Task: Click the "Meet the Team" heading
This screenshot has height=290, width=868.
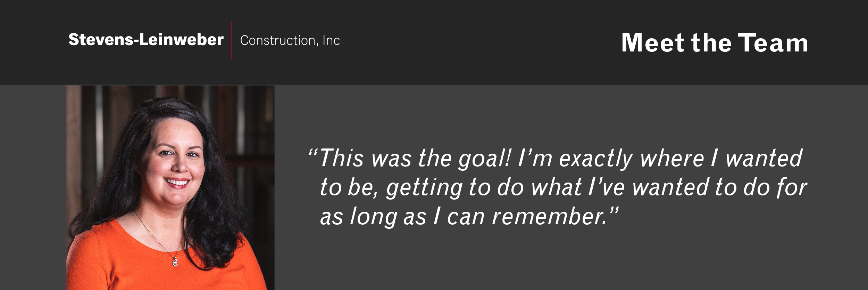Action: pos(715,43)
